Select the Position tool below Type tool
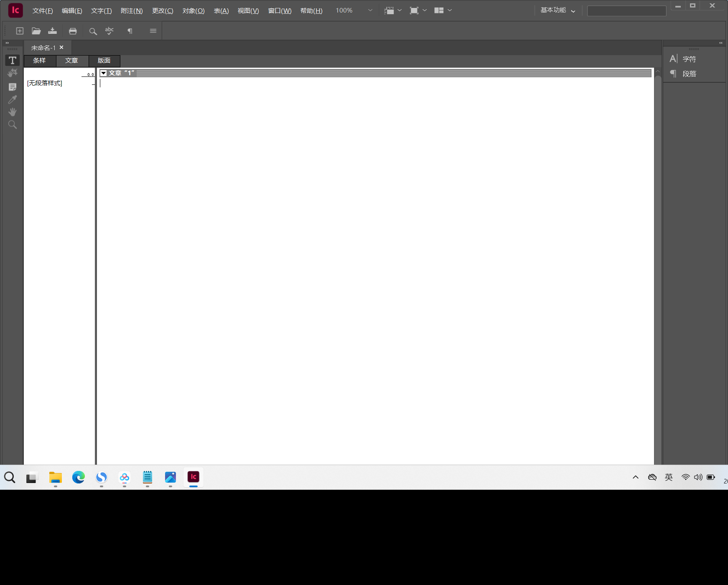 click(x=13, y=73)
